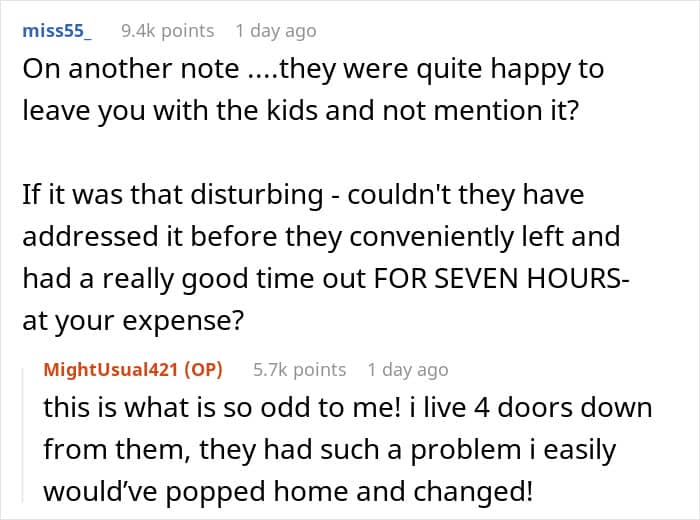Click the line 'addressed it before they conveniently left'
This screenshot has height=520, width=700.
(x=321, y=237)
